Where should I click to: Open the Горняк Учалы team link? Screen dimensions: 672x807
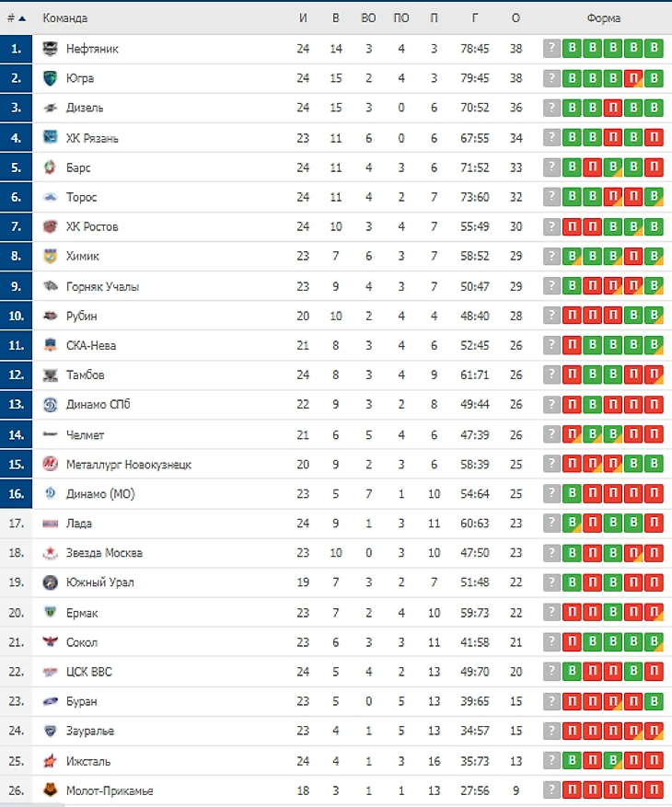point(102,286)
